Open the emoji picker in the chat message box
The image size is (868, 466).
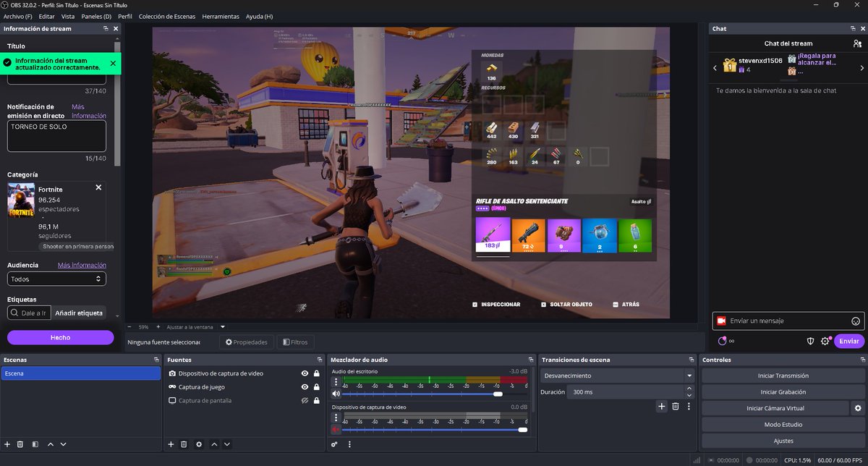[856, 321]
